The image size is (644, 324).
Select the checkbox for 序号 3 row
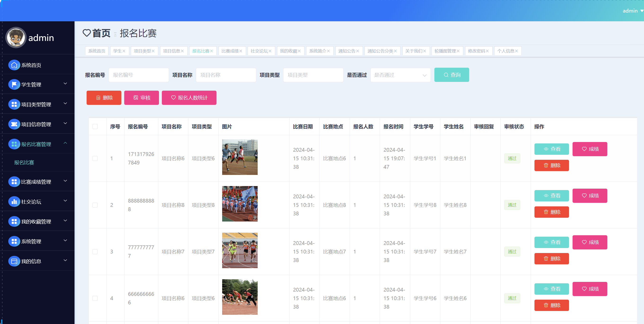95,252
